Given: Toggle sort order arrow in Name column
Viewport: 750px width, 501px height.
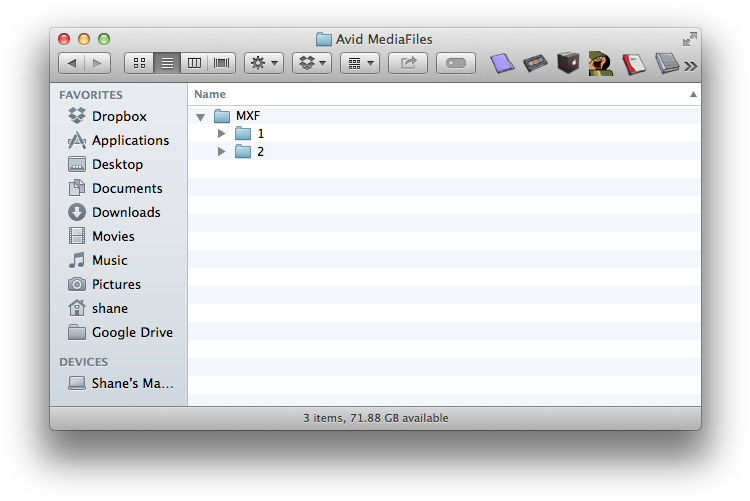Looking at the screenshot, I should click(693, 94).
